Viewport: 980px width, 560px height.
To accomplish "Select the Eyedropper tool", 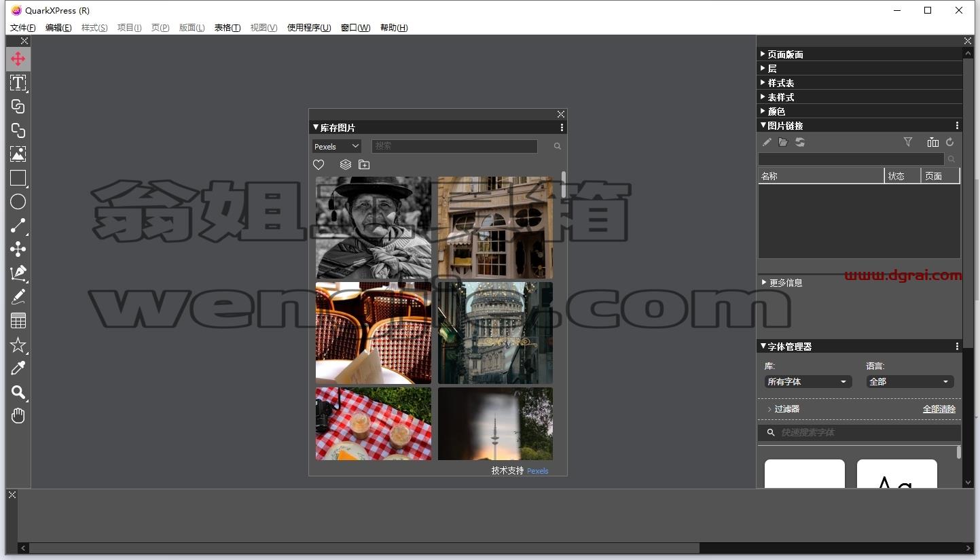I will [18, 368].
